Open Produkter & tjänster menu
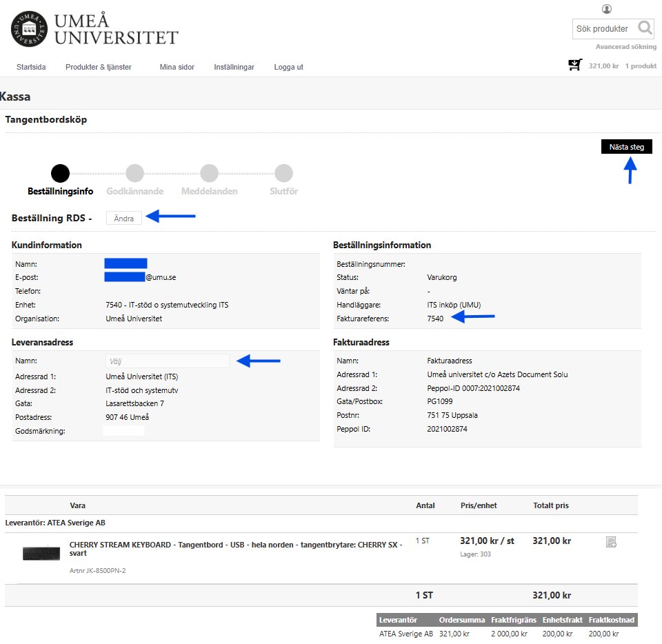Image resolution: width=662 pixels, height=644 pixels. 98,67
